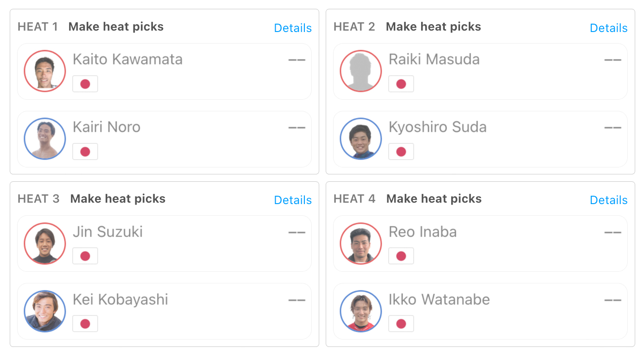Click Japan flag under Kyoshiro Suda

click(x=401, y=152)
